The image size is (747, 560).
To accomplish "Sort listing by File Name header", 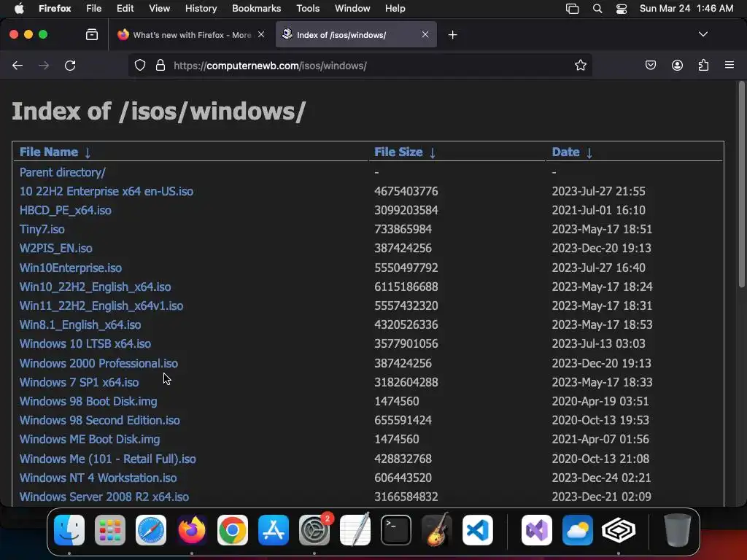I will (49, 152).
